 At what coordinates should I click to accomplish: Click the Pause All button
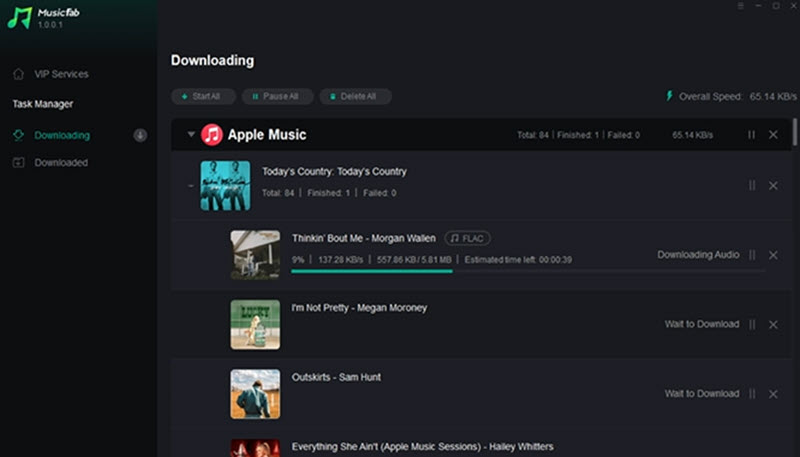(x=278, y=96)
